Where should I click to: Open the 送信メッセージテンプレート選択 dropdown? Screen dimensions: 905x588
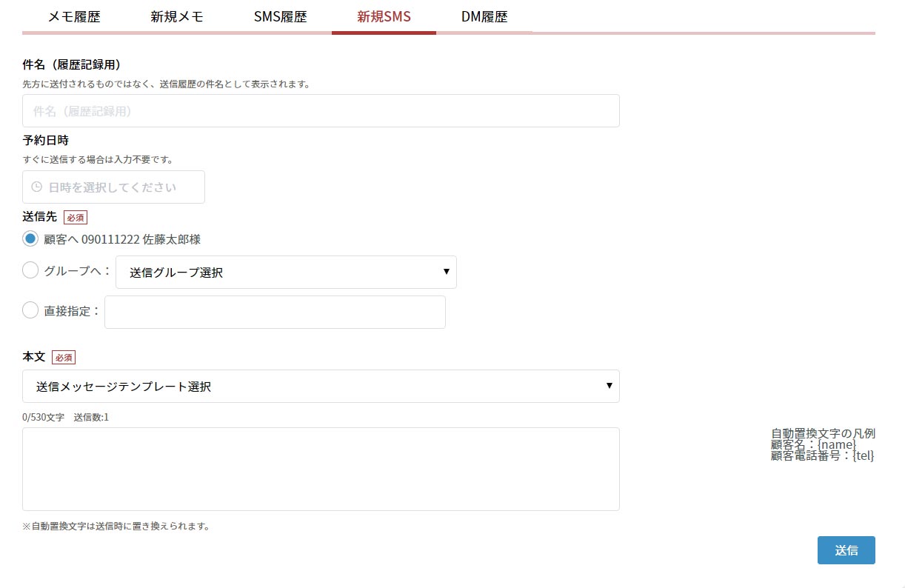pos(320,387)
